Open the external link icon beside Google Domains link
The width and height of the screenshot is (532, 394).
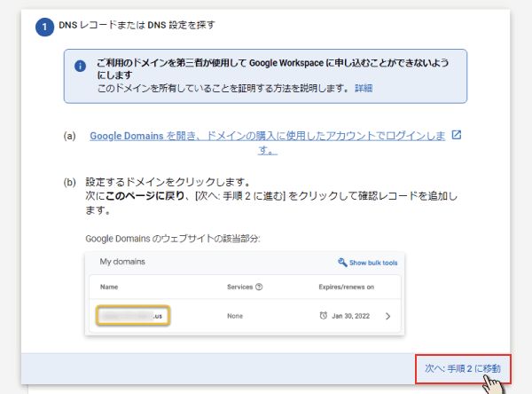(457, 135)
